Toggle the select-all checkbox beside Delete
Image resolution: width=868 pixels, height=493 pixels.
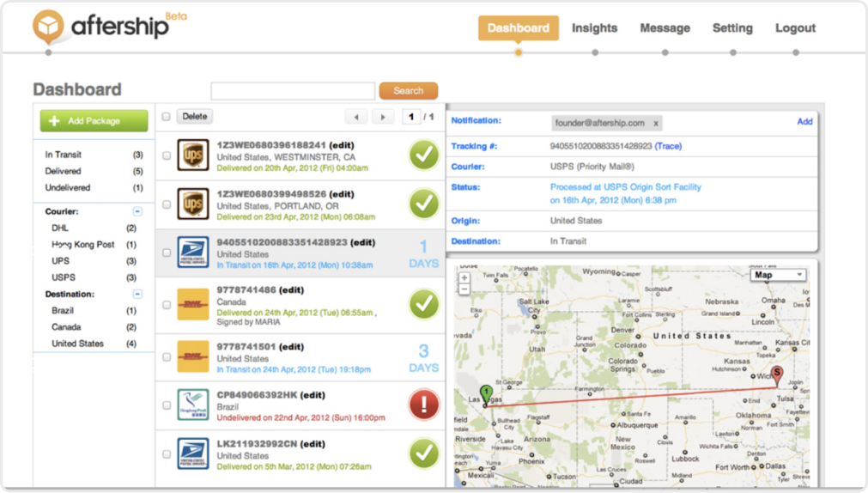[x=166, y=116]
